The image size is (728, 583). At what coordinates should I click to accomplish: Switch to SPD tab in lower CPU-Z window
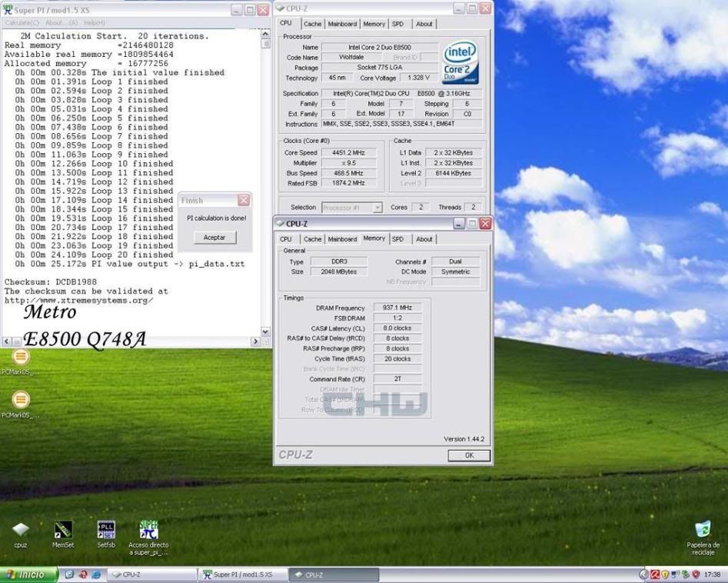coord(398,239)
